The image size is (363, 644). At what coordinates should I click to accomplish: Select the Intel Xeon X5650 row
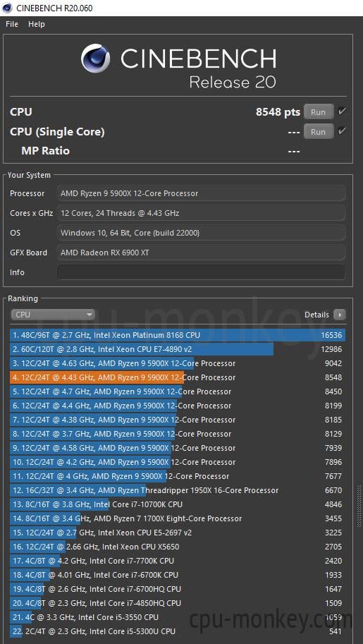click(178, 547)
